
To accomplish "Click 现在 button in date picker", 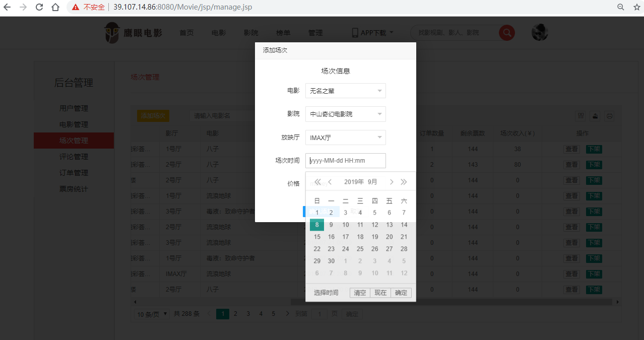I will click(380, 293).
